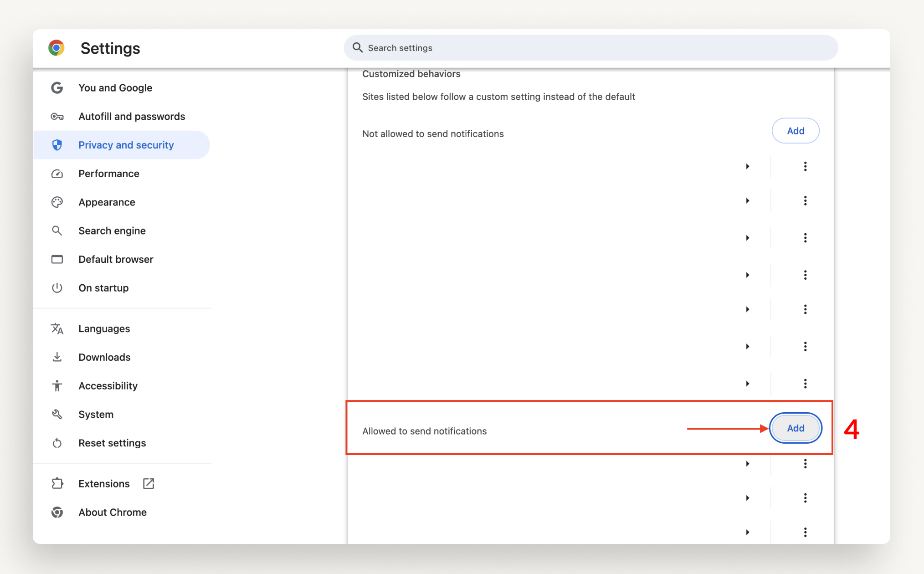This screenshot has width=924, height=574.
Task: Open Extensions using the external link icon
Action: coord(148,483)
